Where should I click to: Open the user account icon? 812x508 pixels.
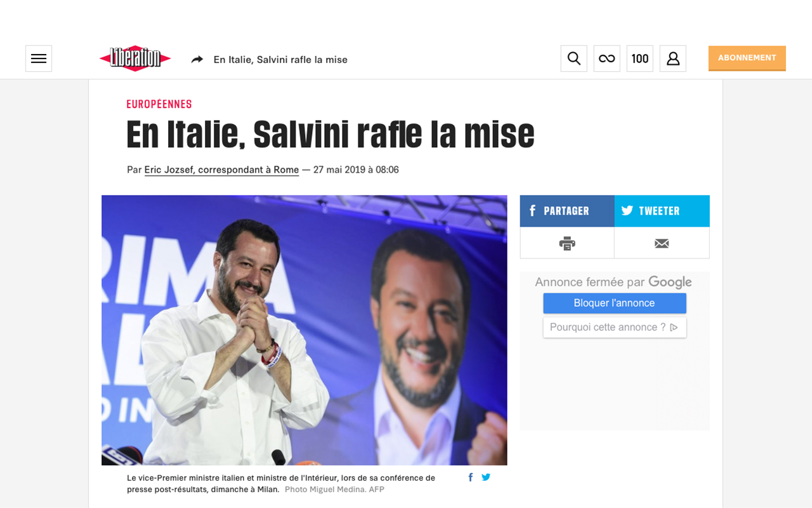coord(672,58)
